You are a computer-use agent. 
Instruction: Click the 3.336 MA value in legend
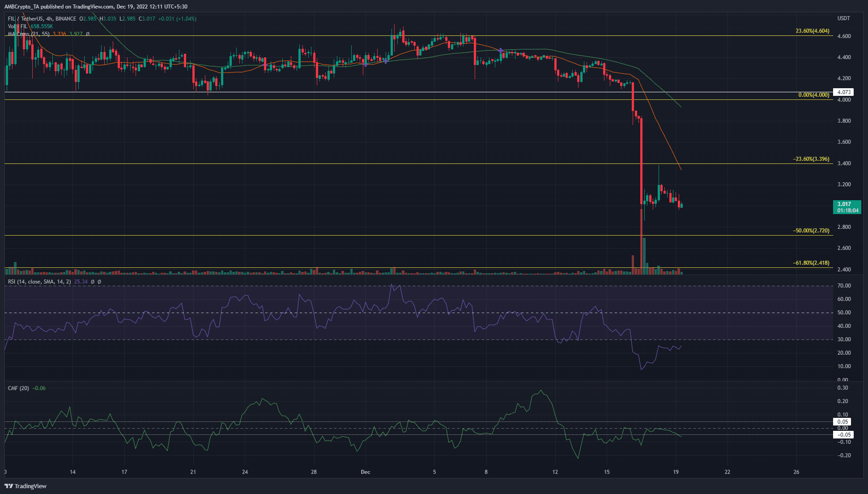click(60, 34)
